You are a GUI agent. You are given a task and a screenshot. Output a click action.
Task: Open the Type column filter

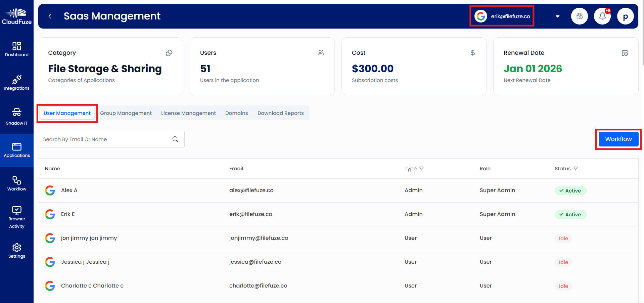[422, 168]
